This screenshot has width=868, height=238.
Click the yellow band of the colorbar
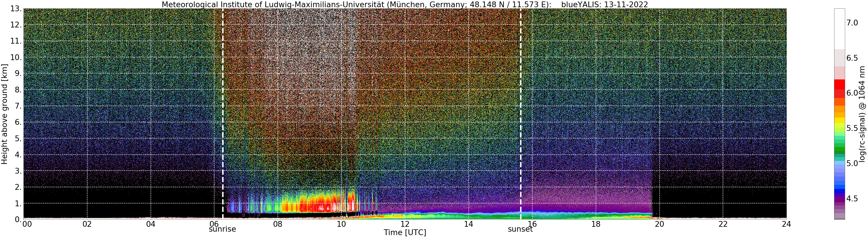(x=839, y=120)
